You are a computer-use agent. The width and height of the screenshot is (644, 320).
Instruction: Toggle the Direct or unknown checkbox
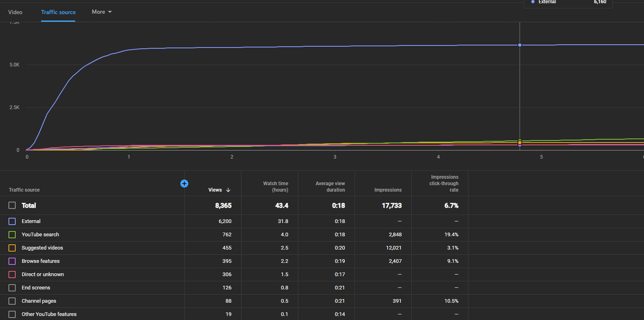tap(12, 275)
